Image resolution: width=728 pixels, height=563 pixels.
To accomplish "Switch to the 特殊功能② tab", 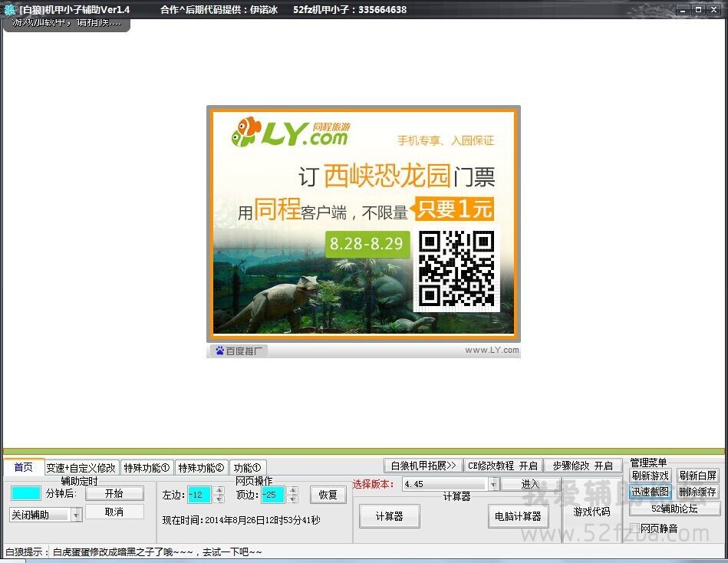I will tap(201, 468).
